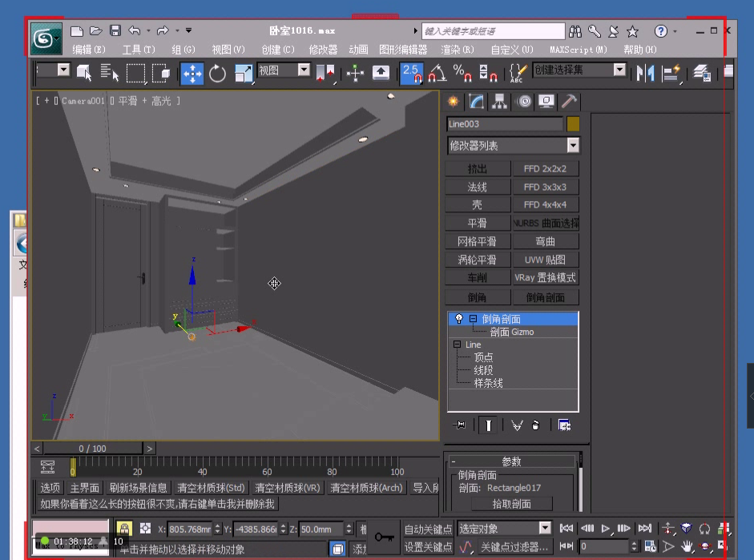Open the 创建(C) menu

coord(278,50)
